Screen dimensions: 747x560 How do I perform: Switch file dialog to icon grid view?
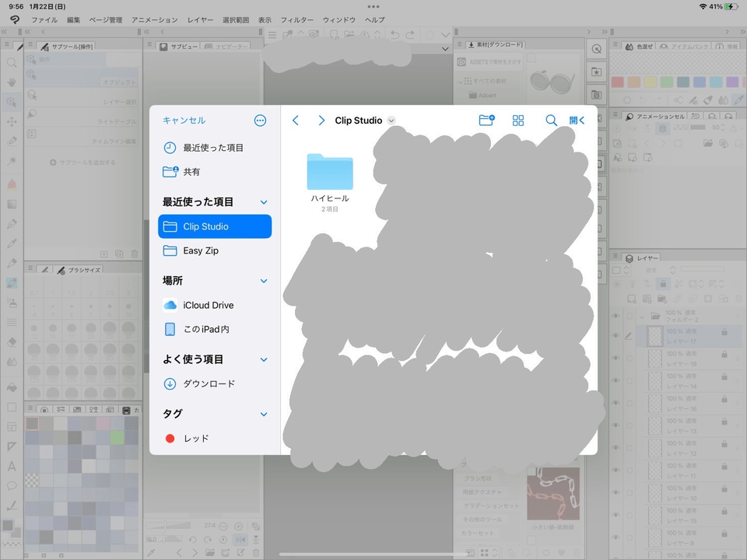518,121
